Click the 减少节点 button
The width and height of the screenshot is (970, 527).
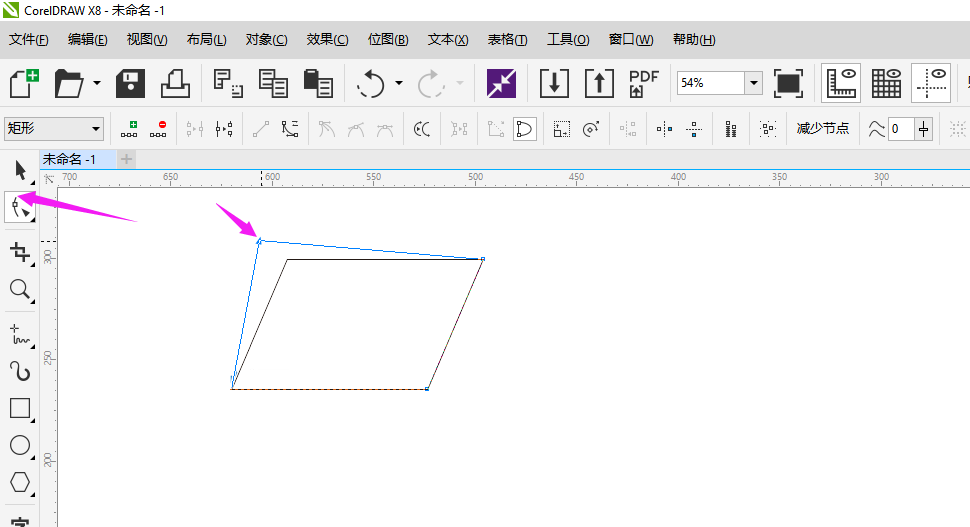(823, 129)
